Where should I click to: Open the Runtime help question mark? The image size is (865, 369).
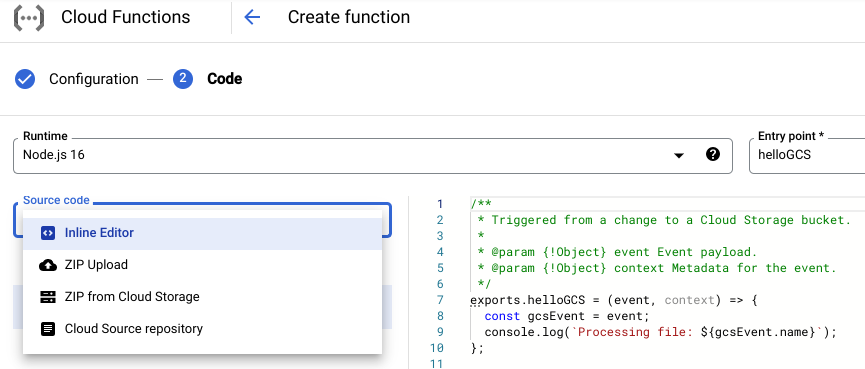point(713,154)
